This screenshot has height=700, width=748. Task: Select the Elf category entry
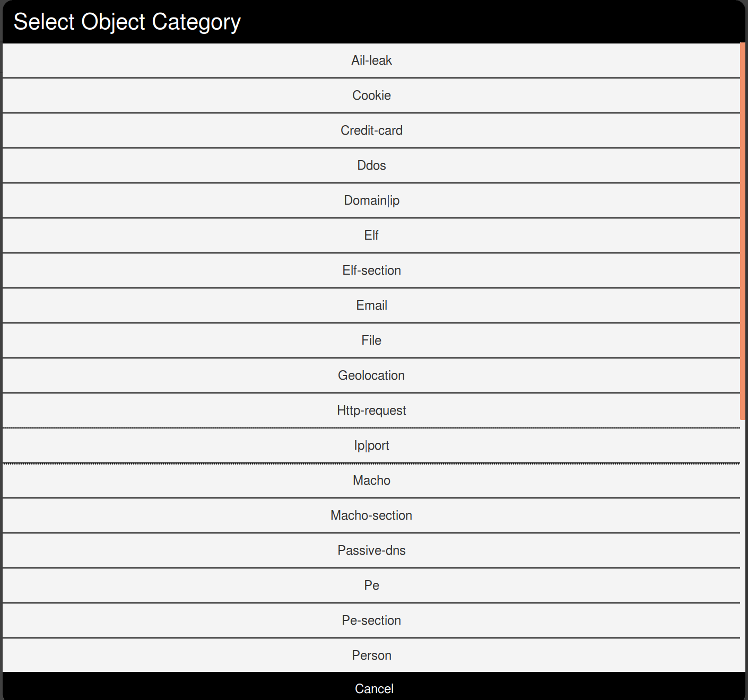point(371,235)
